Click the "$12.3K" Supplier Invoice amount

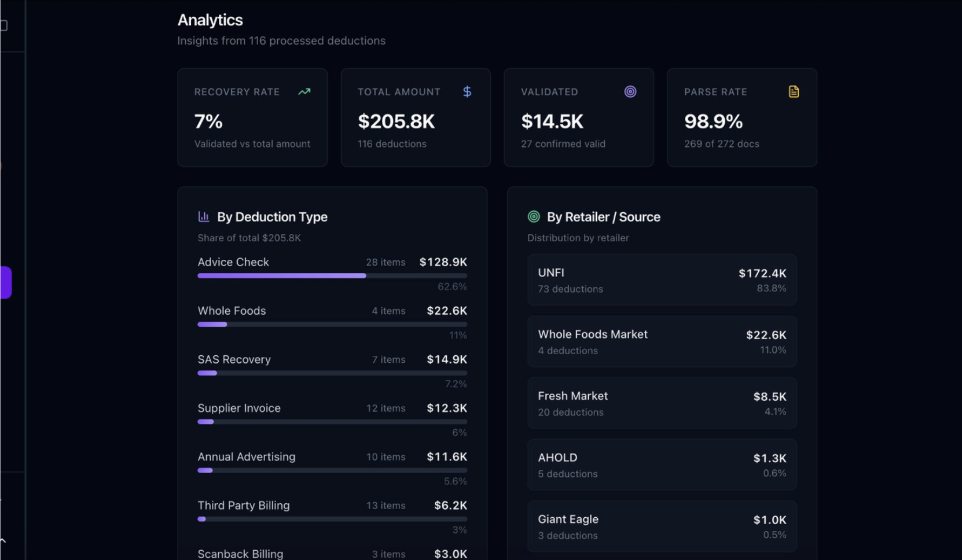coord(447,408)
